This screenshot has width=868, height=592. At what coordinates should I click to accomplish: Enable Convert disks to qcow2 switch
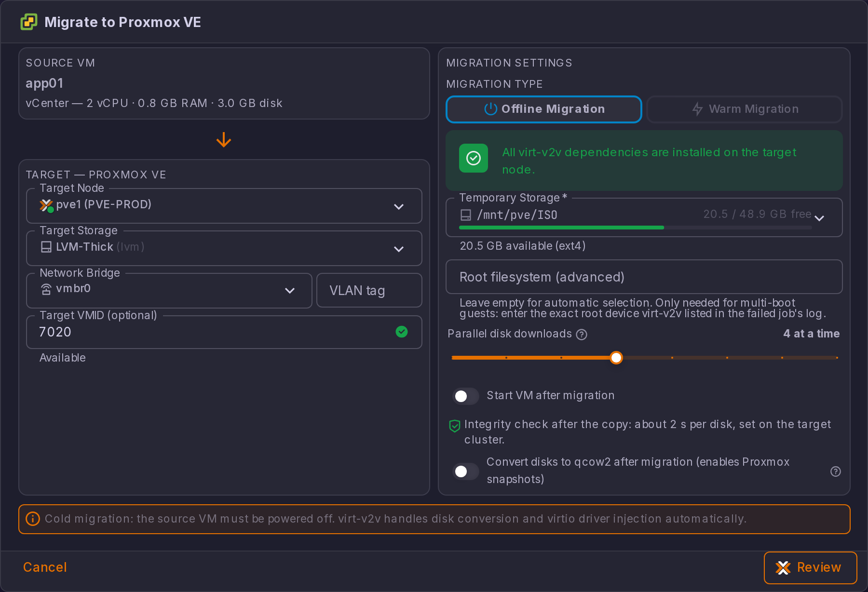coord(466,471)
